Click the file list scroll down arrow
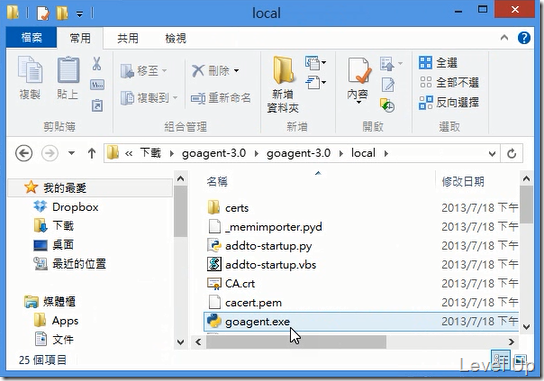The image size is (544, 381). pos(526,327)
